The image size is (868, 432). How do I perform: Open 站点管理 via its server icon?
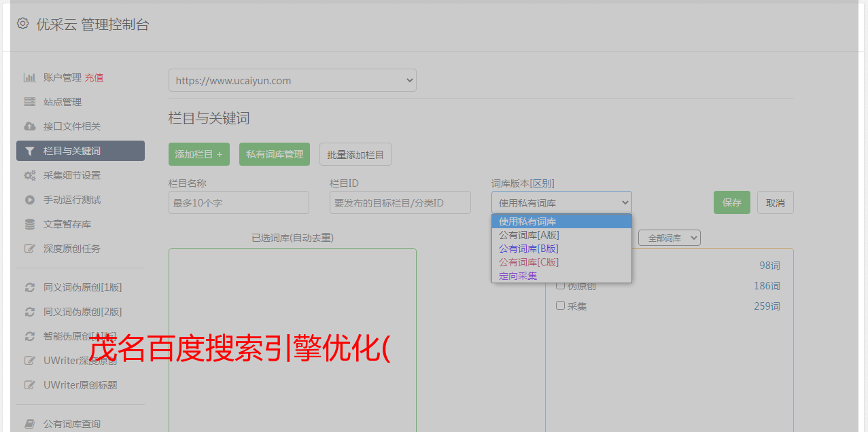[x=29, y=102]
